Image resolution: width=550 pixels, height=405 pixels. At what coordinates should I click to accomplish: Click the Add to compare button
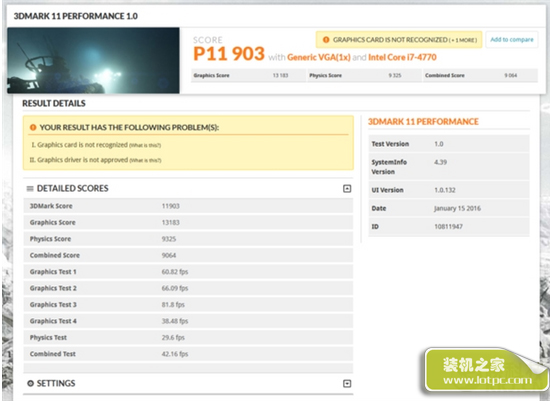click(x=512, y=40)
